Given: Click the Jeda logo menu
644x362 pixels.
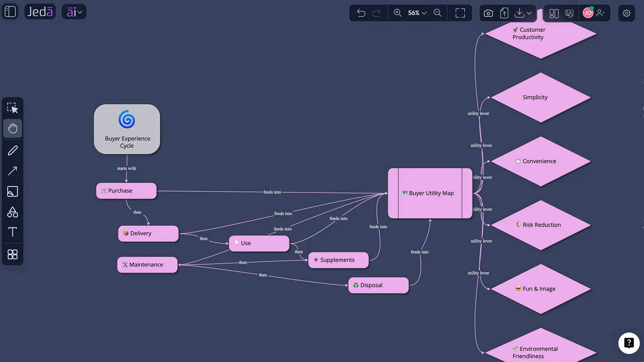Looking at the screenshot, I should [40, 12].
